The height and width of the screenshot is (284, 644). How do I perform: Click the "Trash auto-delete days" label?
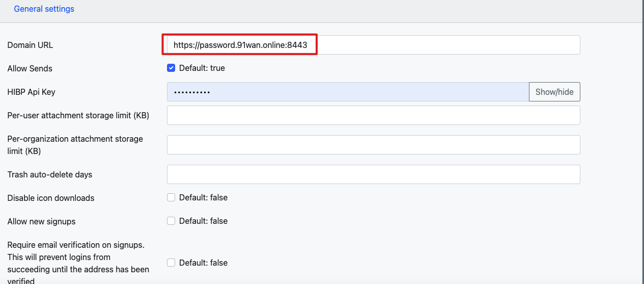49,175
